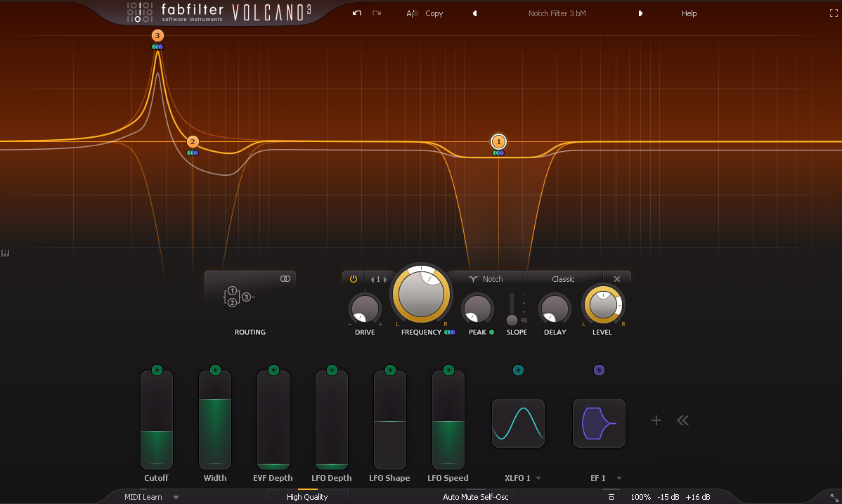Click the Peak knob
The height and width of the screenshot is (504, 842).
pyautogui.click(x=477, y=309)
